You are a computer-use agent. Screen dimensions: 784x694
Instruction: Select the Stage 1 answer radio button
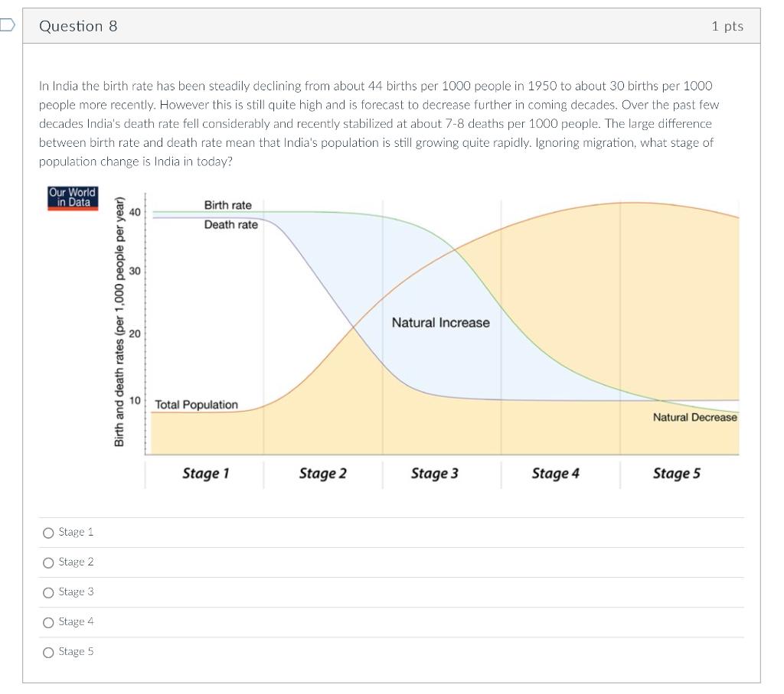click(x=49, y=533)
